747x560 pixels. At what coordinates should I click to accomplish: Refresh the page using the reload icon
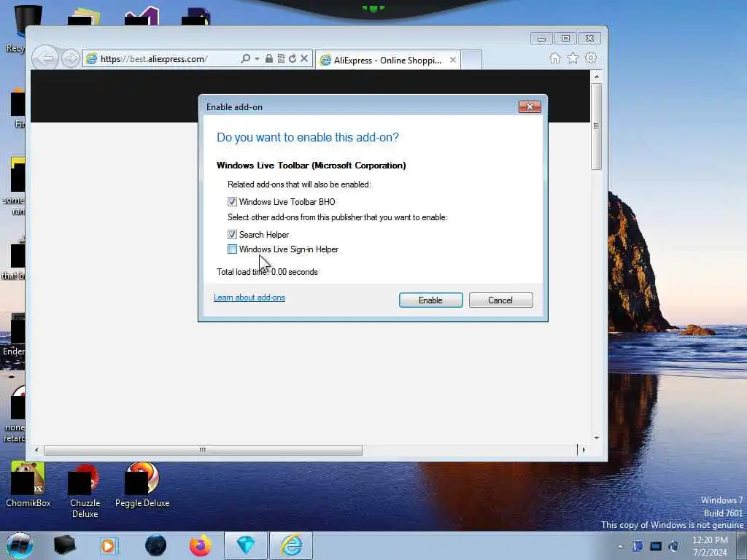(x=293, y=58)
